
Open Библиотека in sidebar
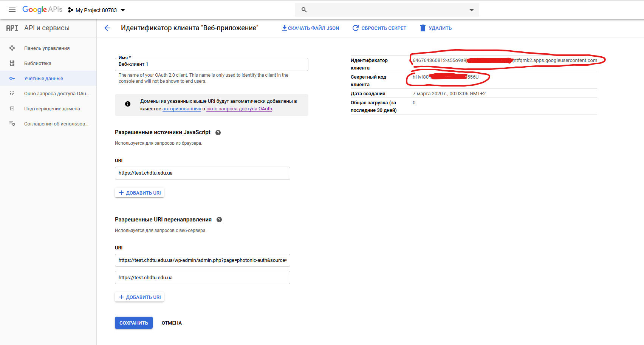(48, 63)
